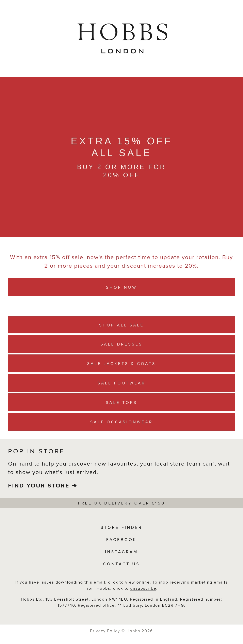Go to Sale Jackets & Coats
Image resolution: width=243 pixels, height=644 pixels.
tap(121, 364)
